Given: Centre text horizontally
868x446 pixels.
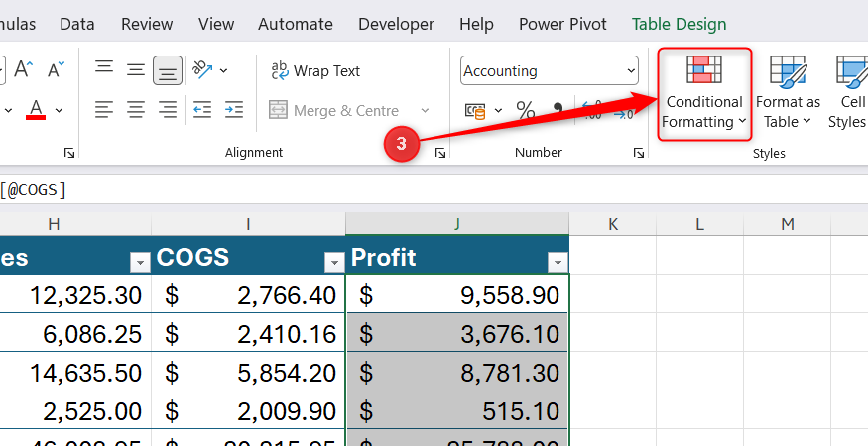Looking at the screenshot, I should tap(136, 110).
